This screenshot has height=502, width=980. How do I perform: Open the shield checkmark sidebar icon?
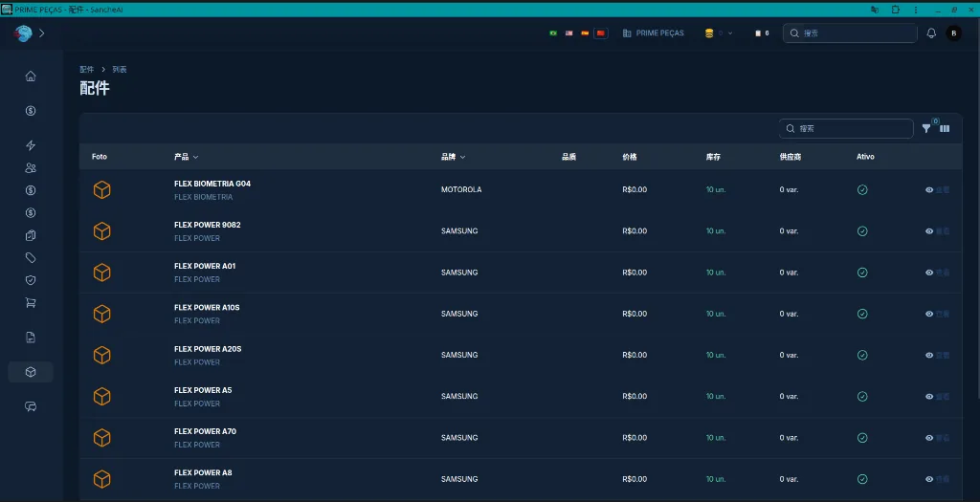tap(31, 280)
